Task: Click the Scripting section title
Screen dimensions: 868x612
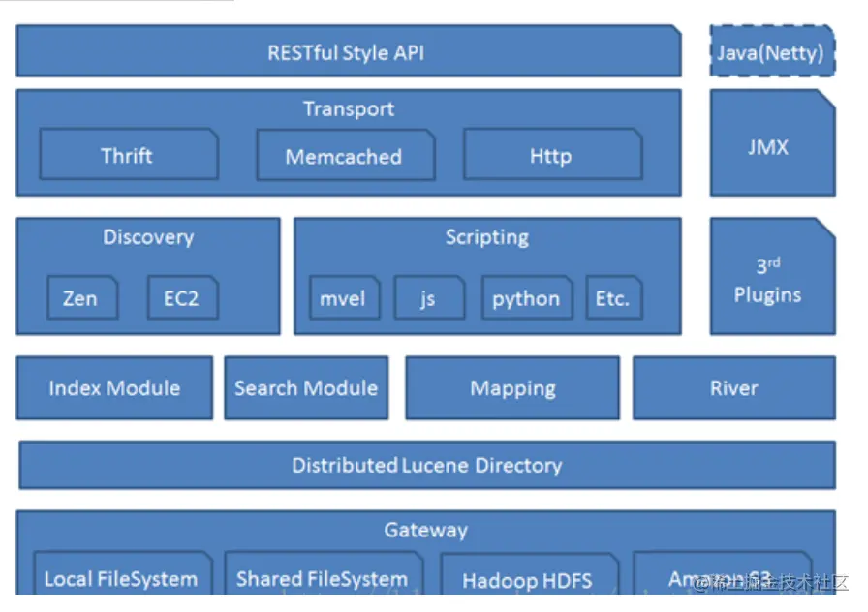Action: click(x=487, y=237)
